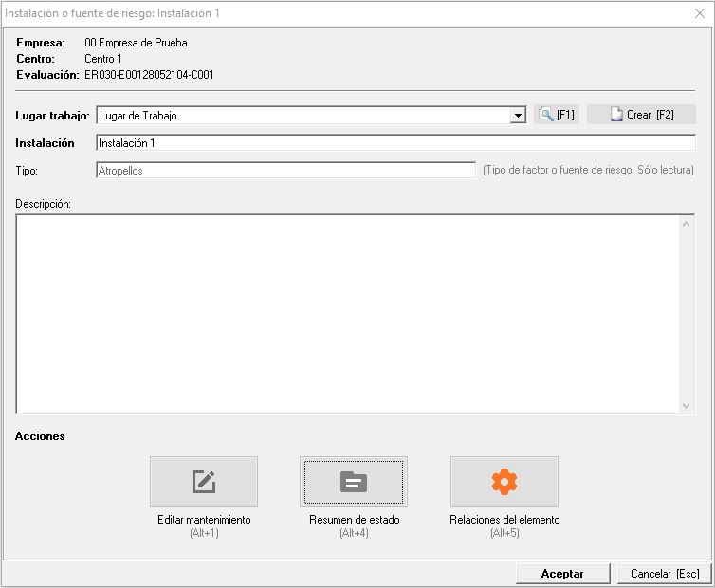Click Cancelar [Esc] button
The width and height of the screenshot is (715, 588).
point(665,574)
